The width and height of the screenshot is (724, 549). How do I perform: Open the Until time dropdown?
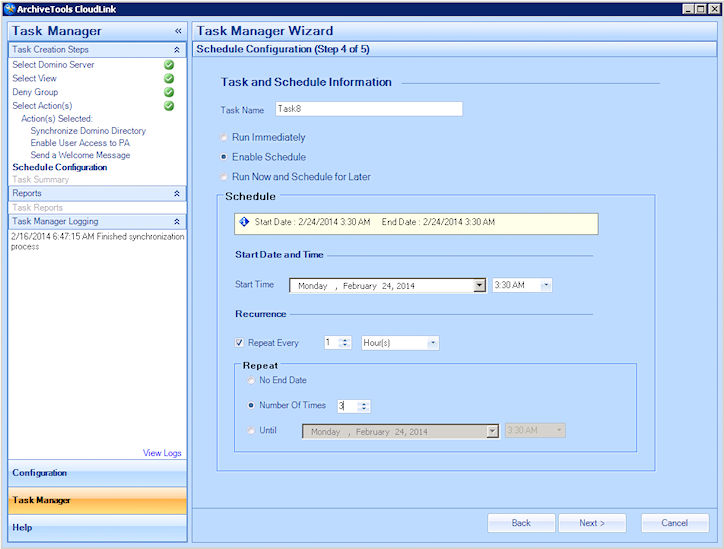559,430
